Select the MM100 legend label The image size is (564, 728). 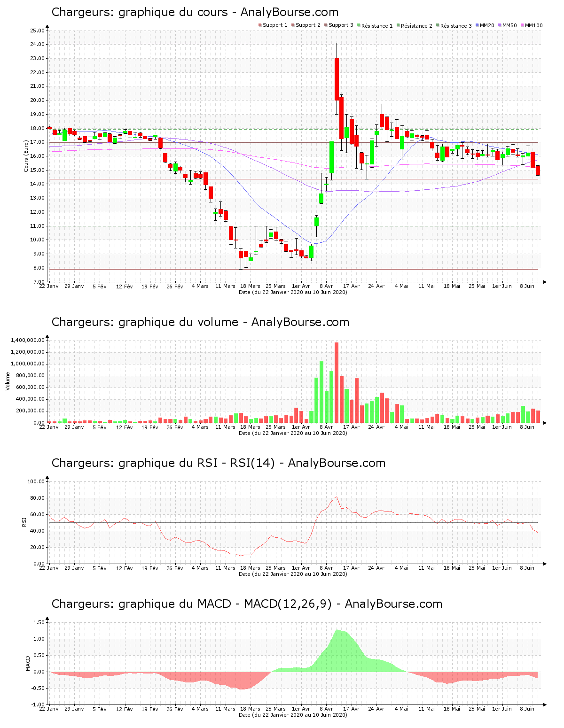pos(533,25)
